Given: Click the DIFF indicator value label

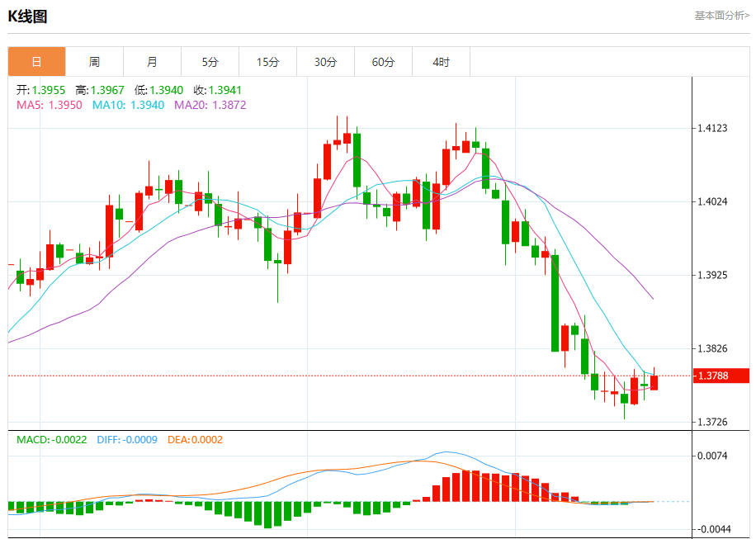Looking at the screenshot, I should click(127, 440).
